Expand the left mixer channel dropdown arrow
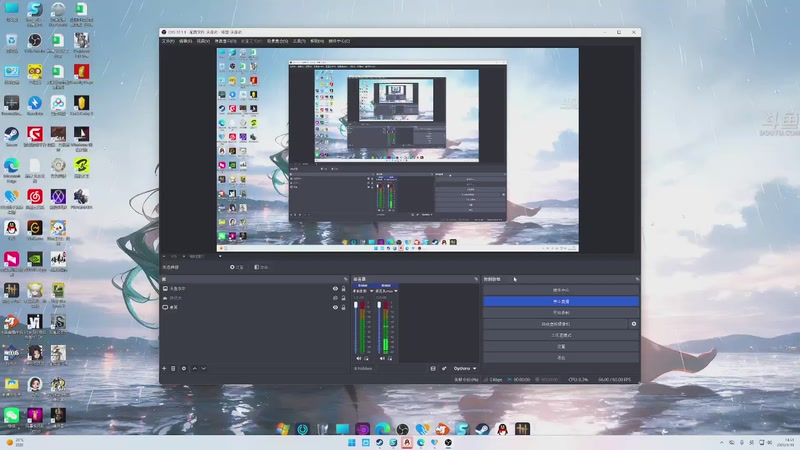 pyautogui.click(x=370, y=291)
